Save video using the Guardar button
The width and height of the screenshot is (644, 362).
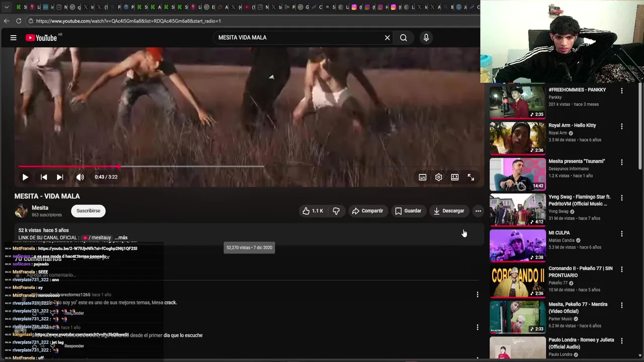408,211
